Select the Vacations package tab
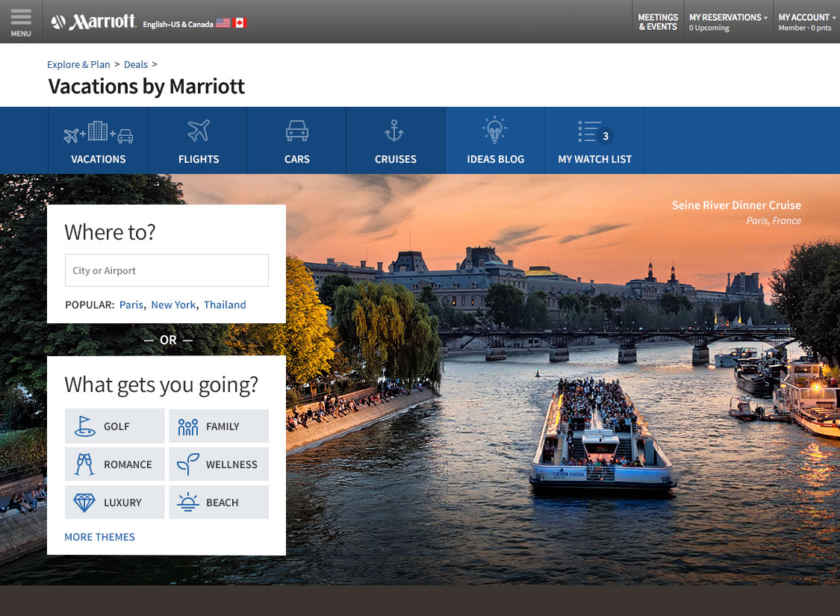Viewport: 840px width, 616px height. point(98,141)
